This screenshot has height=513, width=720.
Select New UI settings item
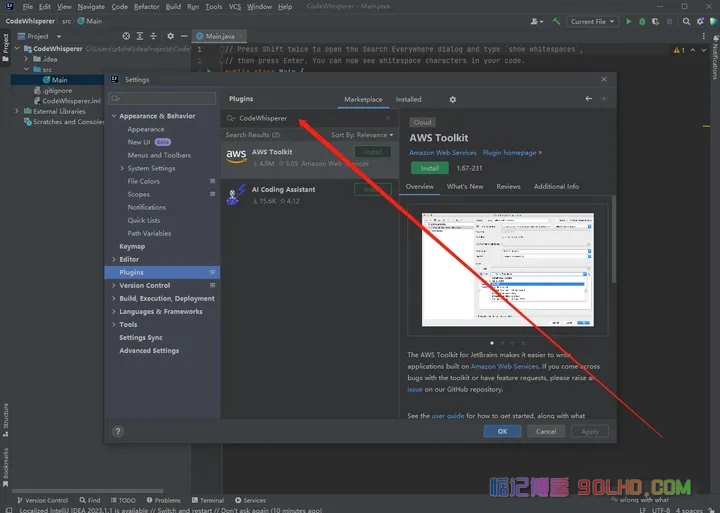(x=139, y=142)
